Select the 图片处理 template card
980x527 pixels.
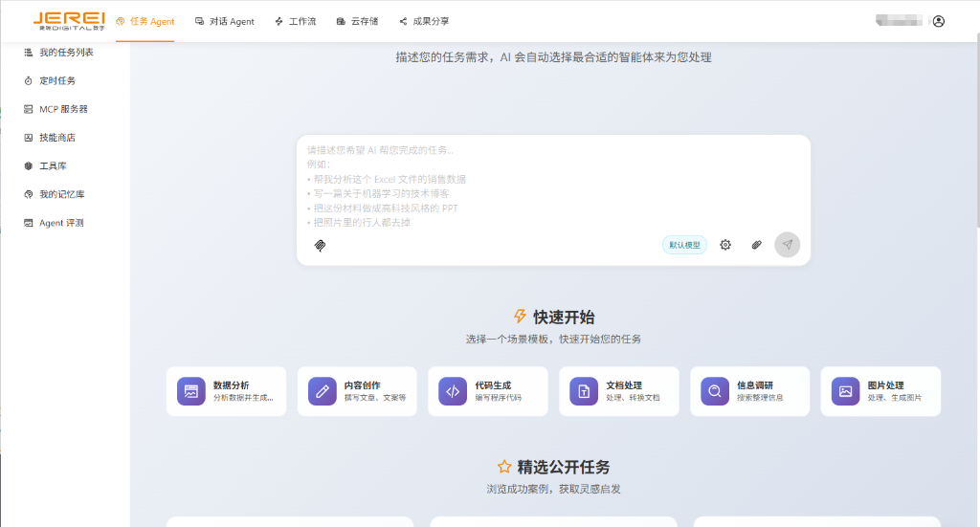tap(880, 391)
